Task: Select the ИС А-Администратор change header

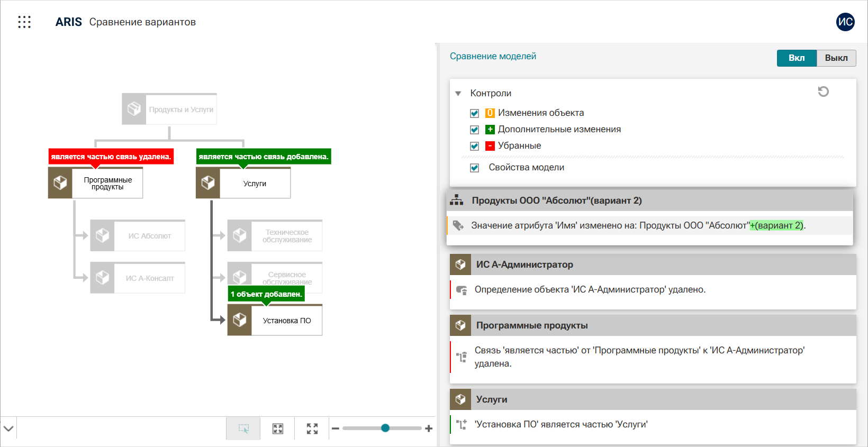Action: [x=653, y=264]
